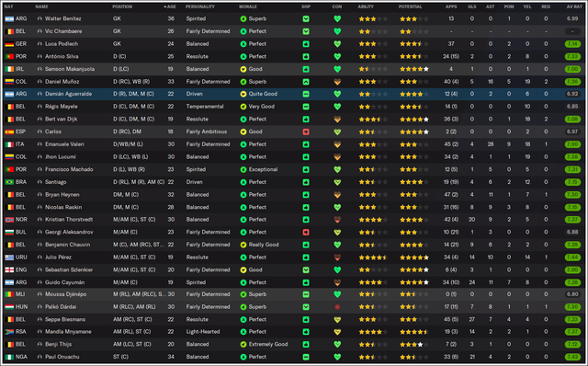The width and height of the screenshot is (588, 366).
Task: Click the Germany flag beside Luca Podlech
Action: coord(9,44)
